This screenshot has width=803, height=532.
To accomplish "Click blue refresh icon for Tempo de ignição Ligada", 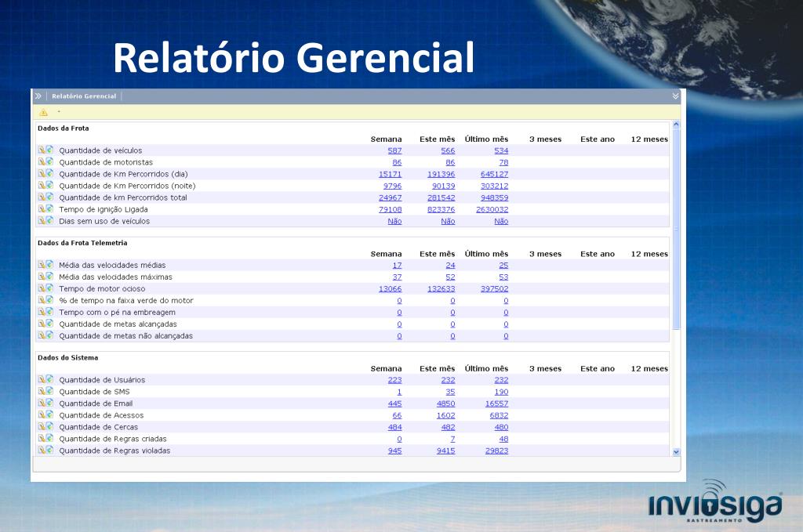I will click(x=49, y=208).
